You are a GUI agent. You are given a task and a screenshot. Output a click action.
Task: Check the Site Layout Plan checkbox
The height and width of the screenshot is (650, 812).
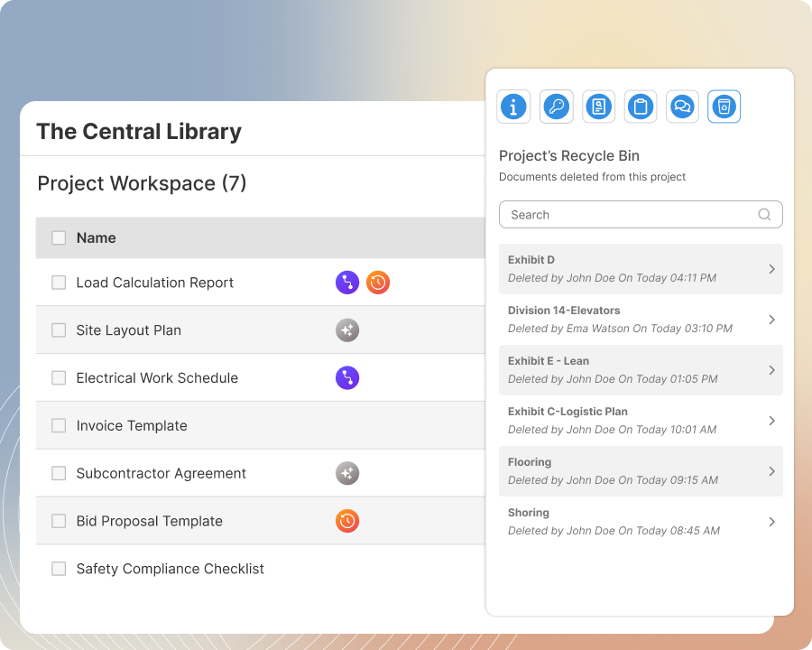click(59, 330)
